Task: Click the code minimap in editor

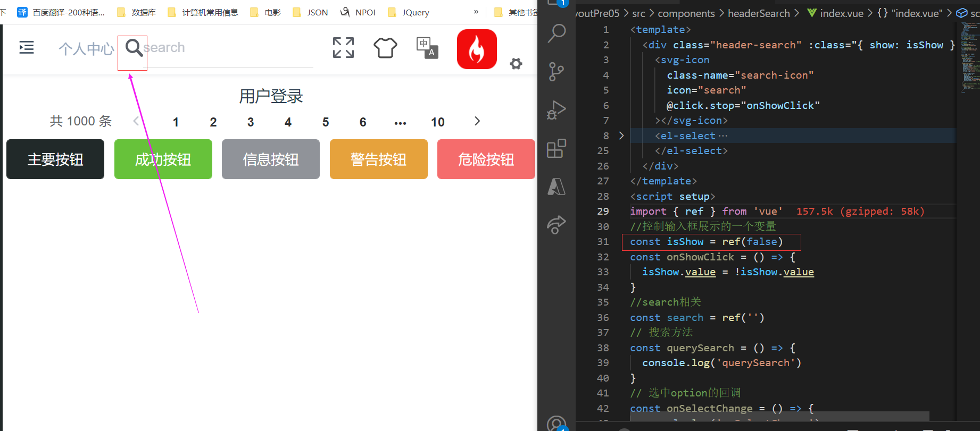Action: pyautogui.click(x=969, y=57)
